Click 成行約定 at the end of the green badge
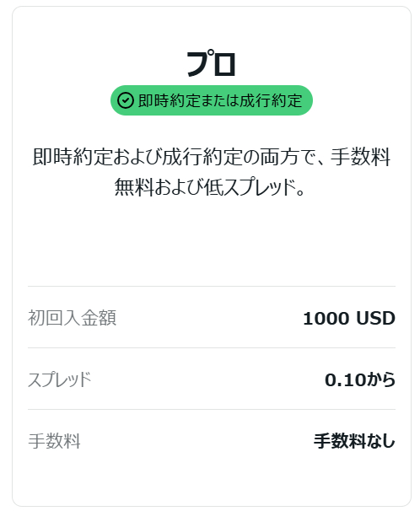Image resolution: width=420 pixels, height=511 pixels. pyautogui.click(x=271, y=100)
